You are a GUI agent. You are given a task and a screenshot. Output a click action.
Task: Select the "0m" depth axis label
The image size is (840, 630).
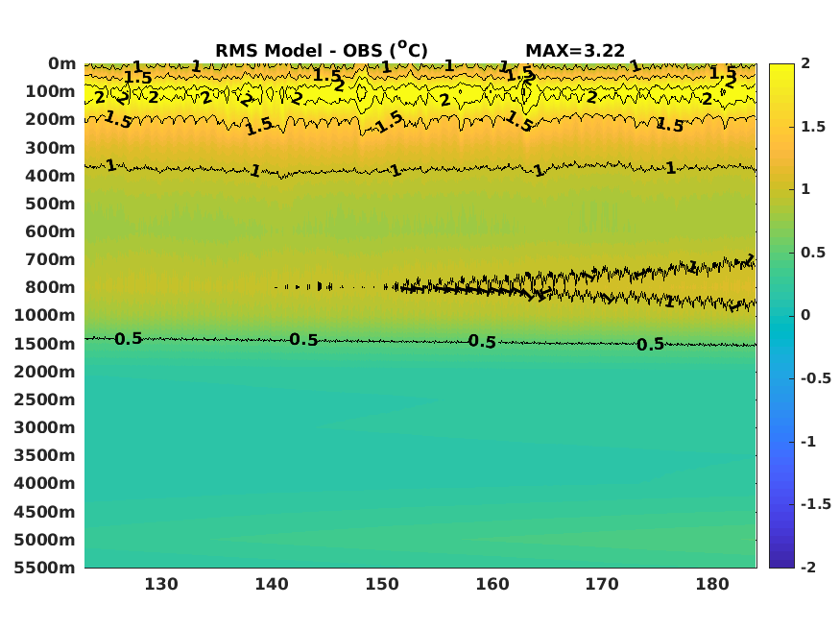click(62, 63)
